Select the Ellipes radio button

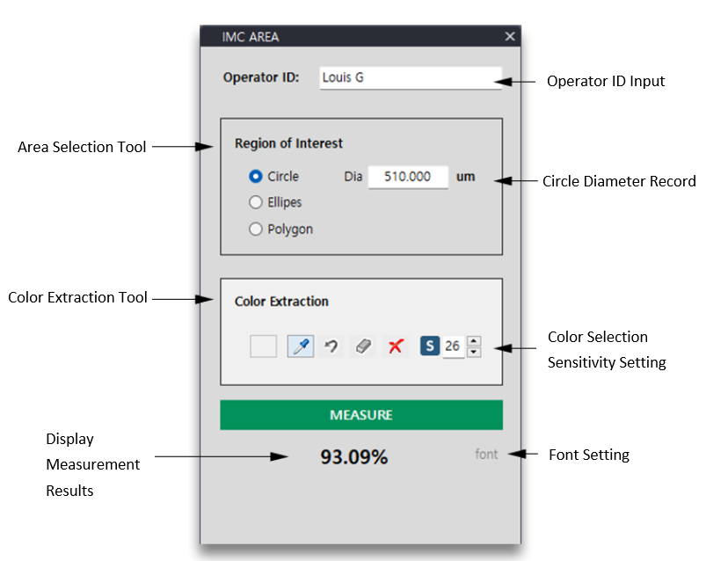pos(256,202)
